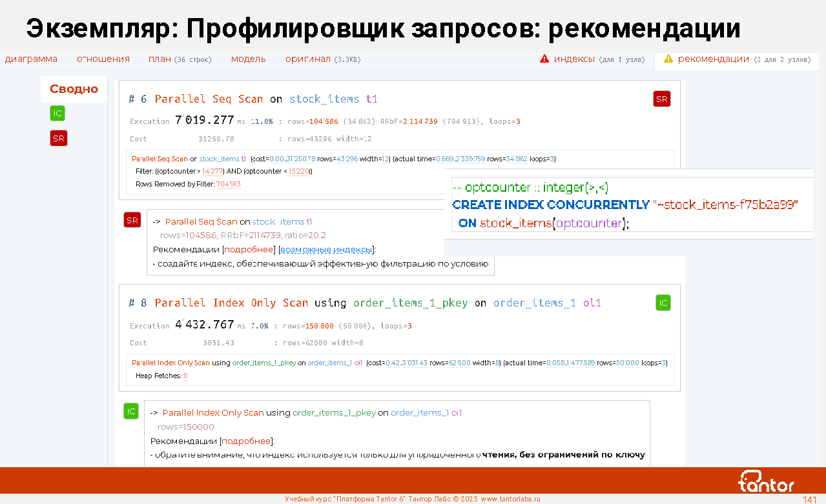This screenshot has height=504, width=826.
Task: Select Сводно in the left sidebar
Action: click(74, 89)
